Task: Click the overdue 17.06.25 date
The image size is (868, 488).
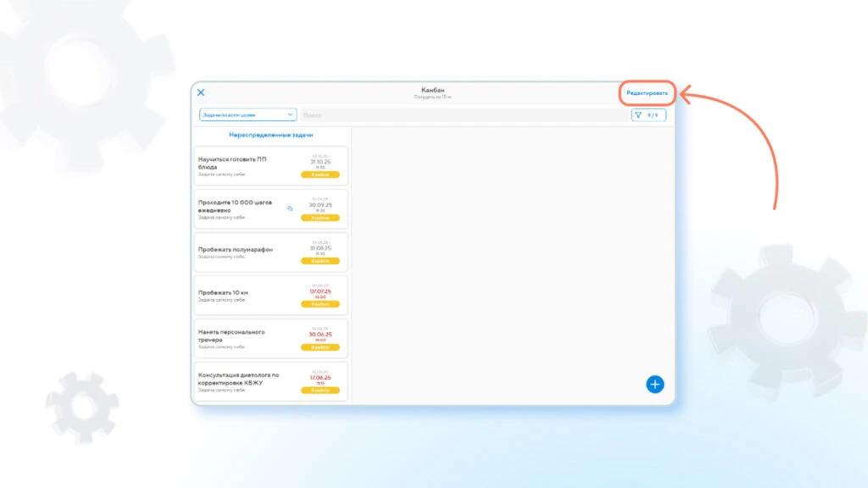Action: pyautogui.click(x=320, y=377)
